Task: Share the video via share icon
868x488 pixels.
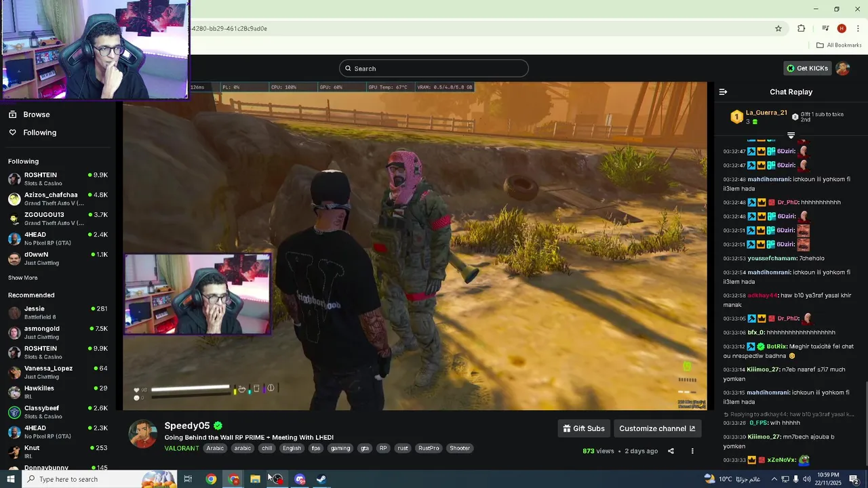Action: point(671,451)
